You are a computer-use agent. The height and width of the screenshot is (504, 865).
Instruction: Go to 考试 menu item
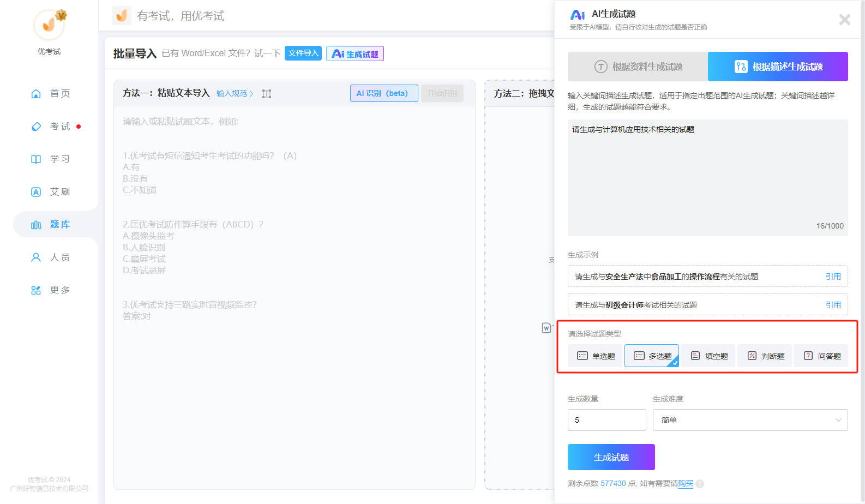(x=60, y=127)
